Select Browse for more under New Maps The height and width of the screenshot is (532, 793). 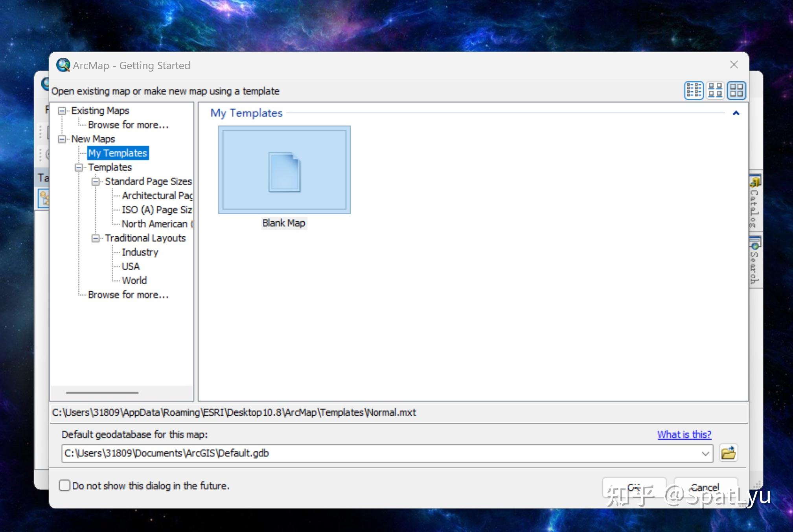pyautogui.click(x=128, y=295)
